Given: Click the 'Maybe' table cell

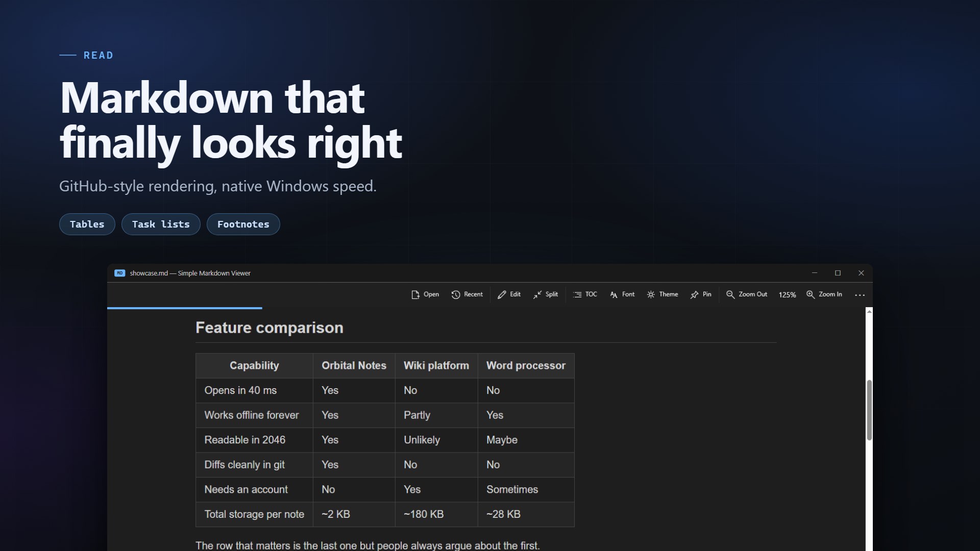Looking at the screenshot, I should click(x=526, y=440).
